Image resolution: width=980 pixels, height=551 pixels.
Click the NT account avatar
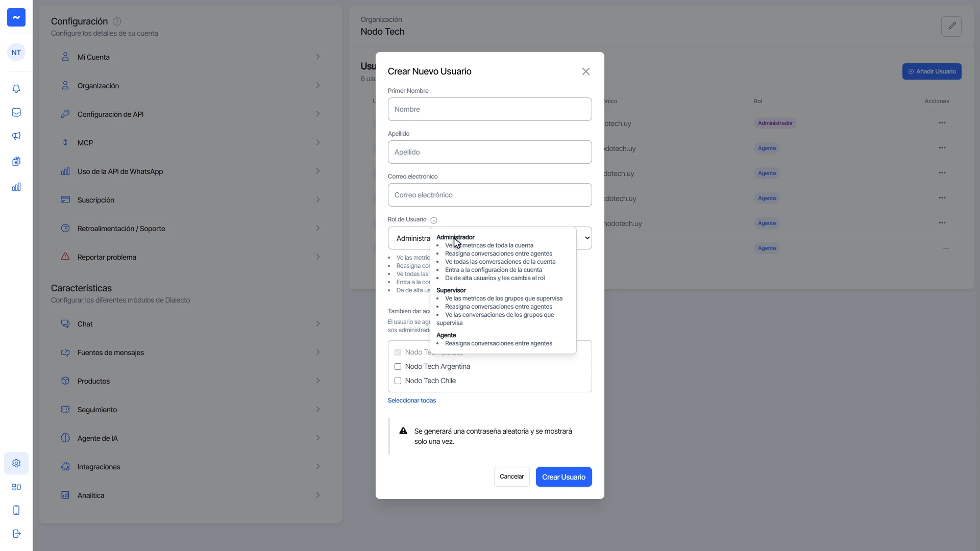16,52
